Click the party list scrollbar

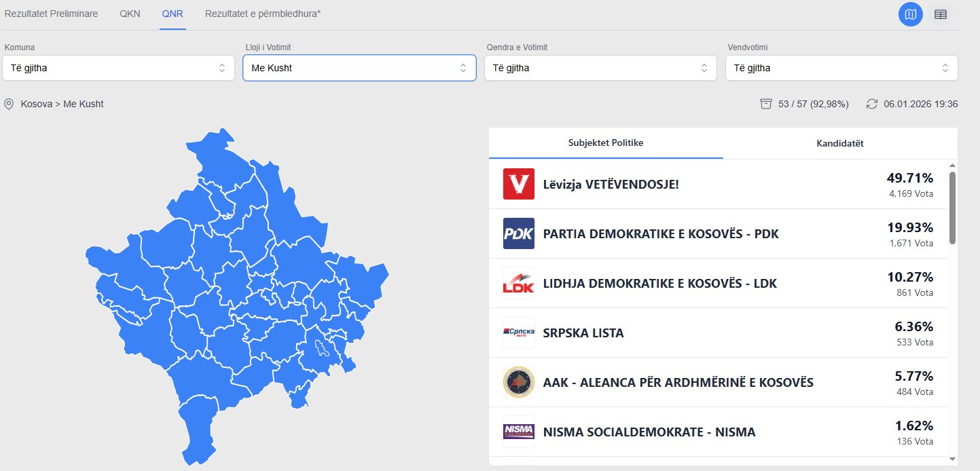(952, 208)
